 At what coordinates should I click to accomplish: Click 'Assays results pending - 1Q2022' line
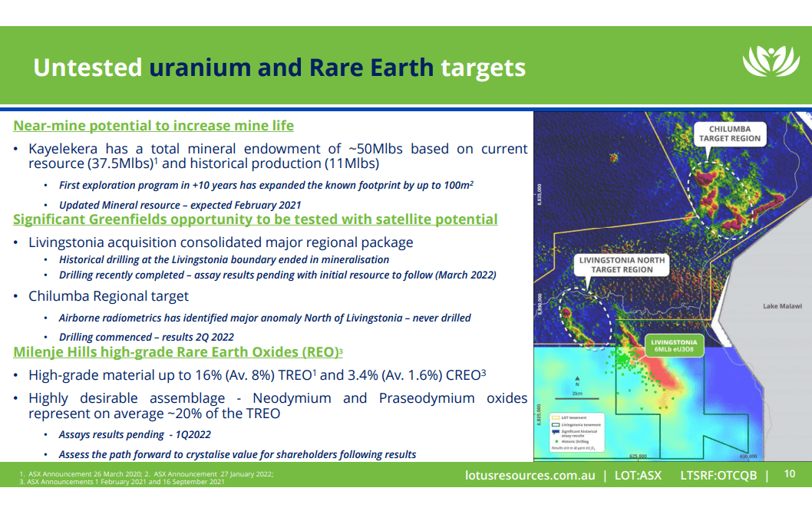[x=134, y=434]
